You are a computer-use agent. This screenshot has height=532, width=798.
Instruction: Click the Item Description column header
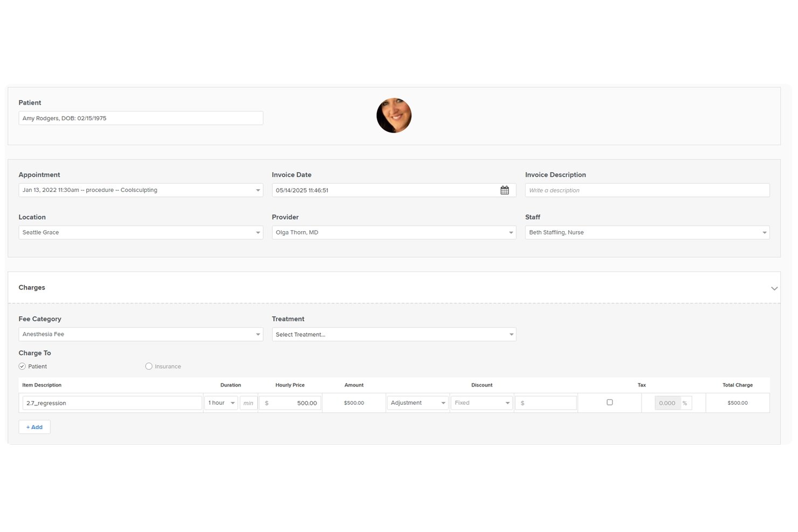coord(42,385)
